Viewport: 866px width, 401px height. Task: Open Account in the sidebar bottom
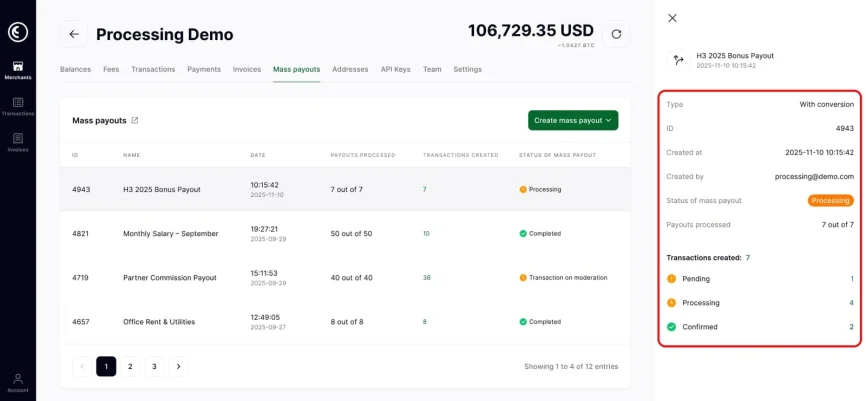coord(17,381)
